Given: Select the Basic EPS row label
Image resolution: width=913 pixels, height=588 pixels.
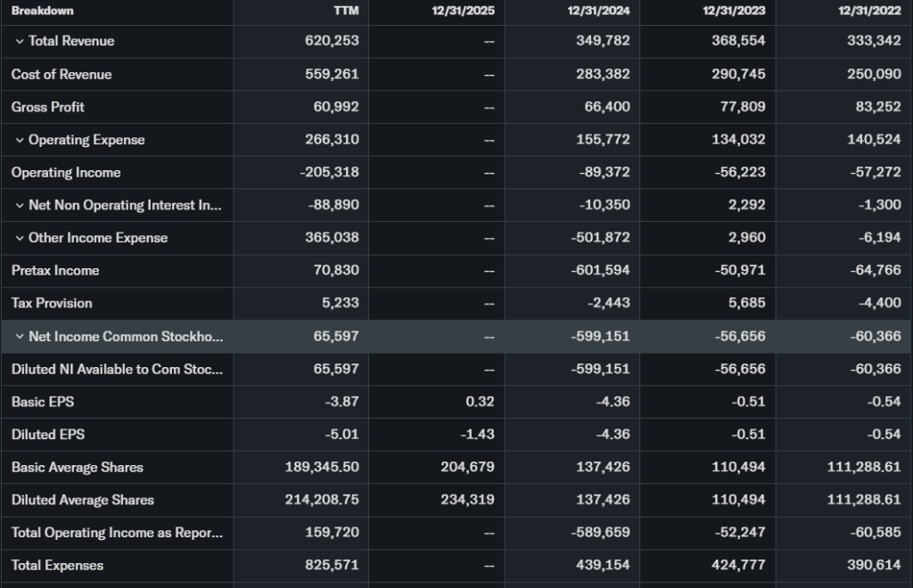Looking at the screenshot, I should tap(43, 402).
